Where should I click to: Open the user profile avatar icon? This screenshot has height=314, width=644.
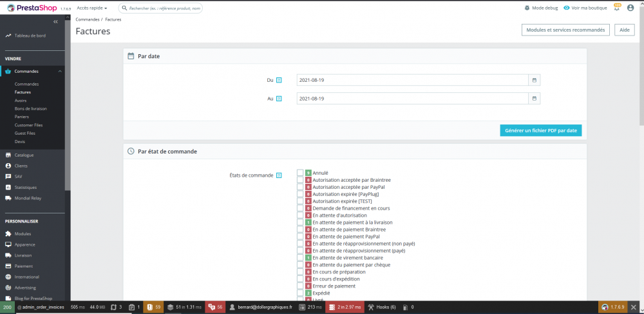coord(630,8)
